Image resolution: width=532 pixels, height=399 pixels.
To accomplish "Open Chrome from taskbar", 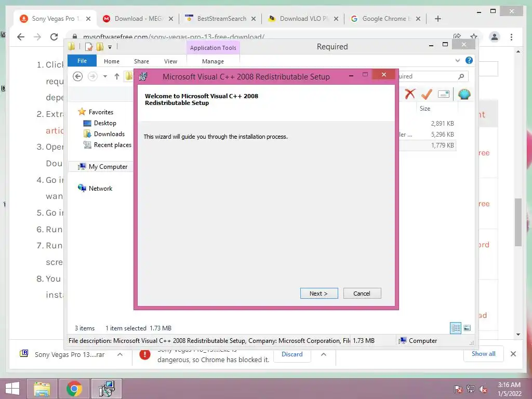I will 74,389.
